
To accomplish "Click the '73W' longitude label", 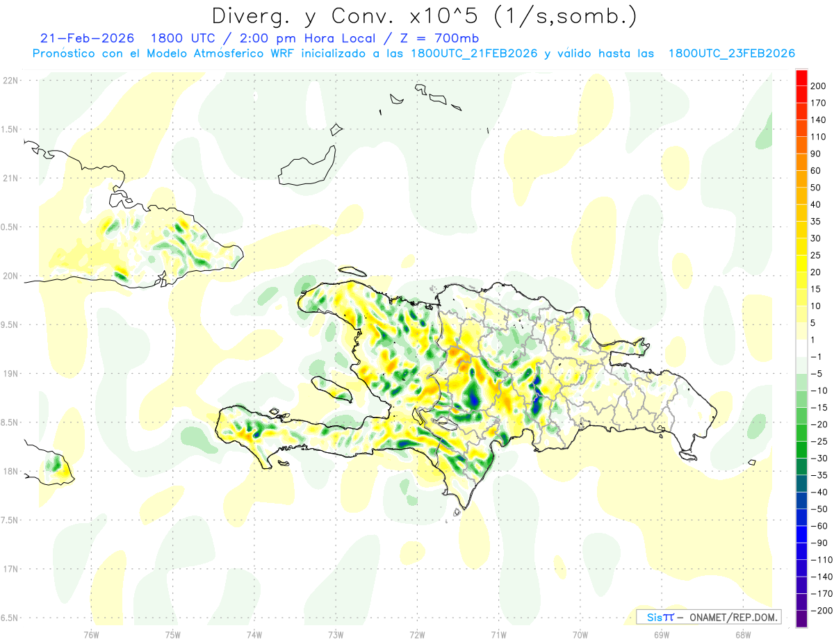I will pyautogui.click(x=336, y=634).
